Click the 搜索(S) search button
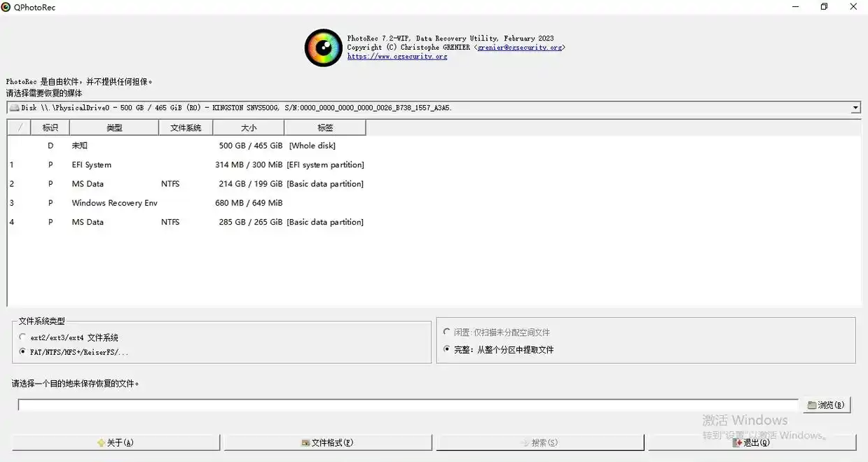The height and width of the screenshot is (462, 868). pyautogui.click(x=540, y=442)
